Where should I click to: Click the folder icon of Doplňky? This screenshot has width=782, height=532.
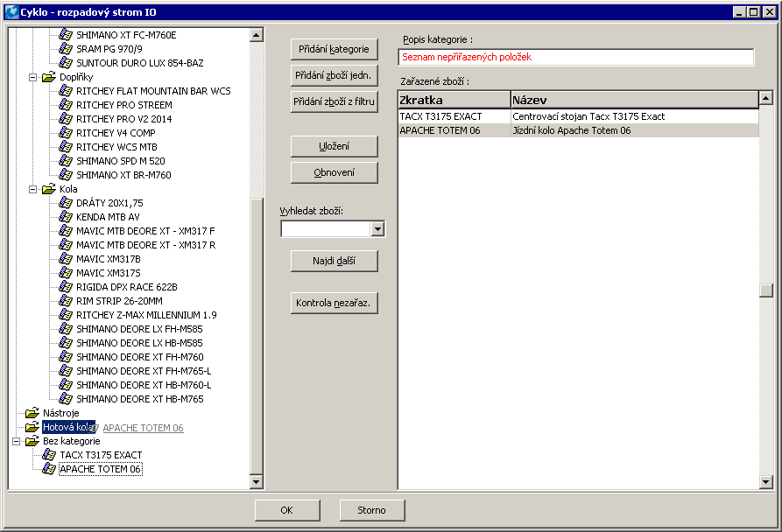(x=49, y=77)
